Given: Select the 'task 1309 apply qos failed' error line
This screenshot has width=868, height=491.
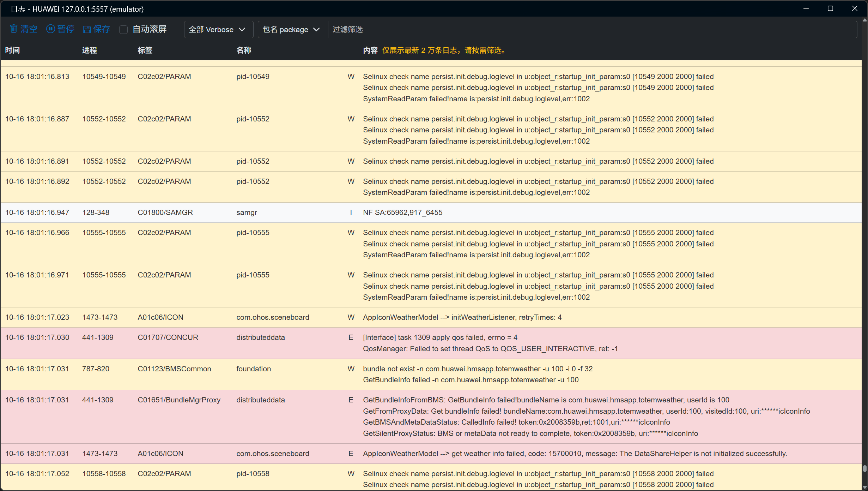Looking at the screenshot, I should point(440,337).
